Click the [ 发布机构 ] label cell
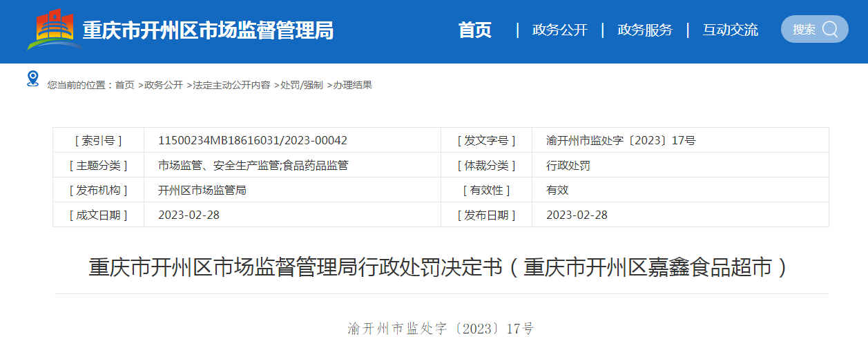 99,190
